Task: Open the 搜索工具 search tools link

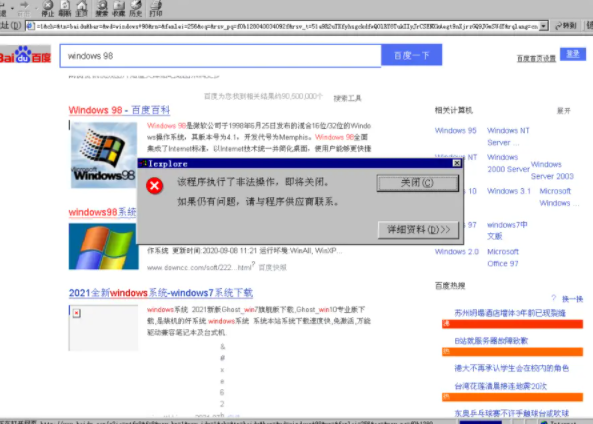Action: point(347,98)
